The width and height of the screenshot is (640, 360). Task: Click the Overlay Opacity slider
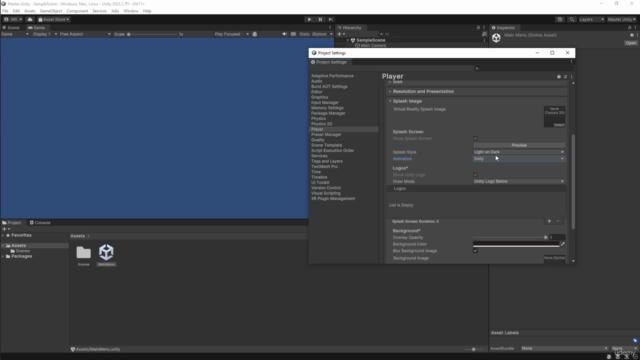(510, 237)
